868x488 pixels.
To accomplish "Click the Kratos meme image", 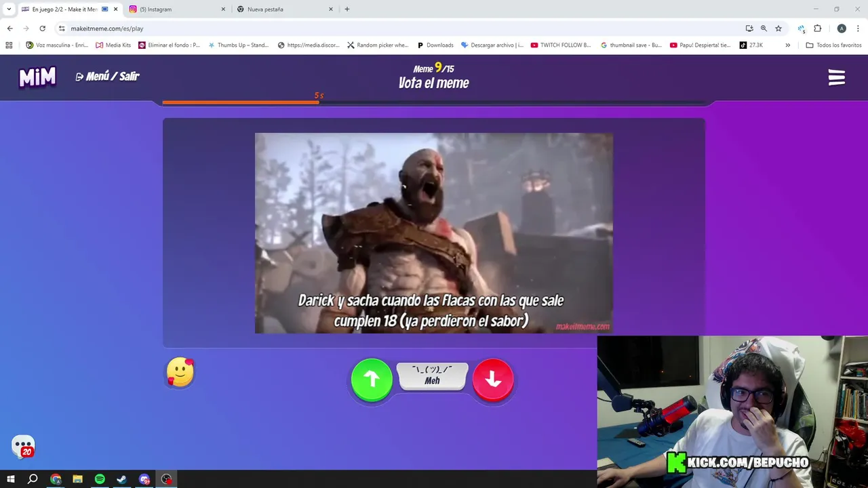I will coord(434,232).
